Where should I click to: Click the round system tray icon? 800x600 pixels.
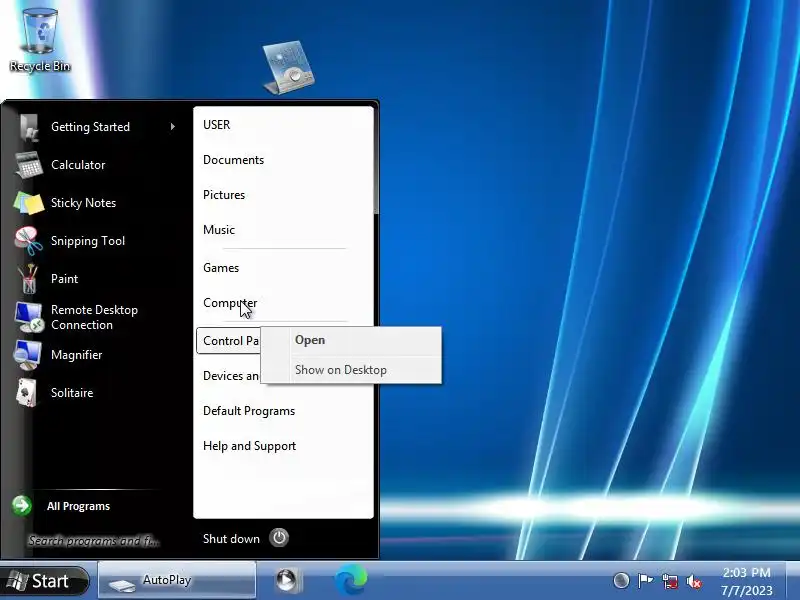[x=621, y=581]
